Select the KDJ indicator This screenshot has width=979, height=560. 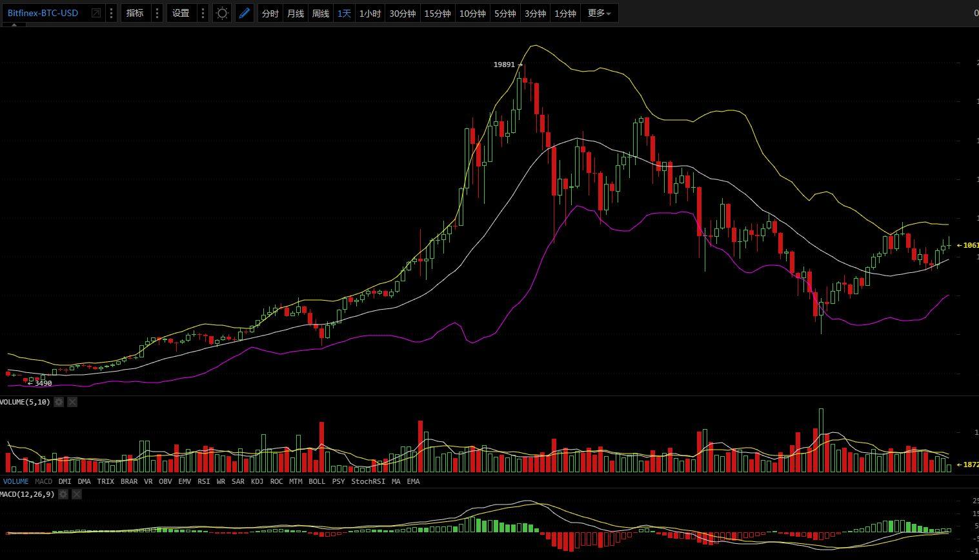tap(257, 481)
